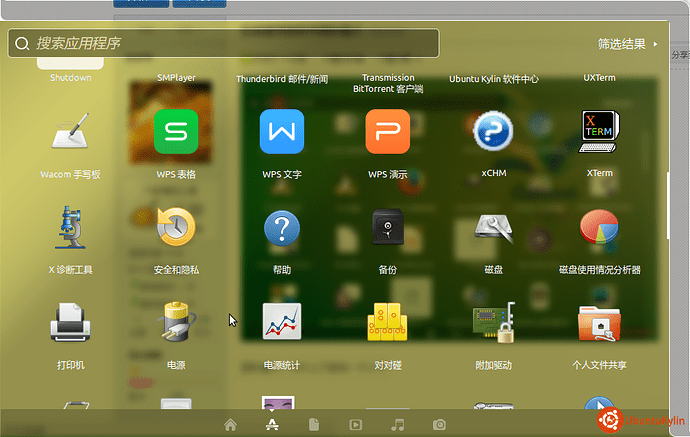Screen dimensions: 690x437
Task: Launch the xCHM viewer
Action: (493, 132)
